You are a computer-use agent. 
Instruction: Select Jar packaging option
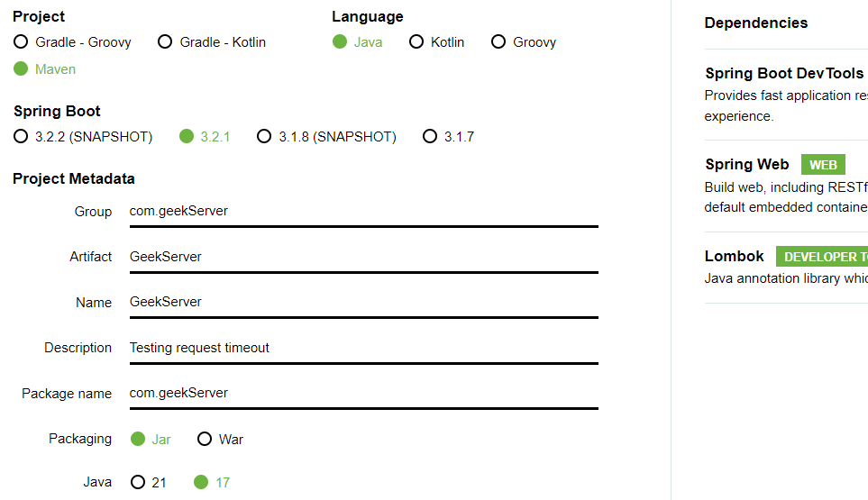[x=138, y=440]
